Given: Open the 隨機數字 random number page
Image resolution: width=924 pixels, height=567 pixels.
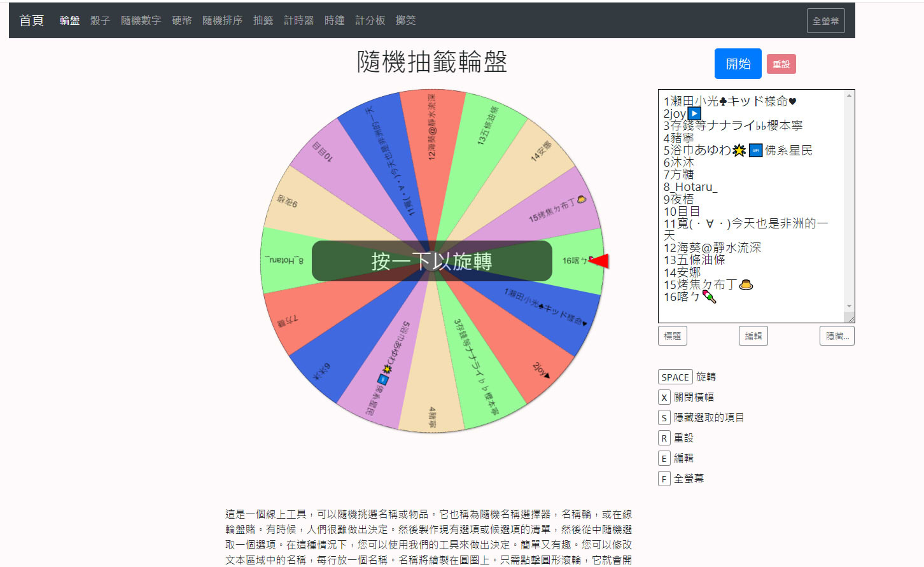Looking at the screenshot, I should [141, 20].
